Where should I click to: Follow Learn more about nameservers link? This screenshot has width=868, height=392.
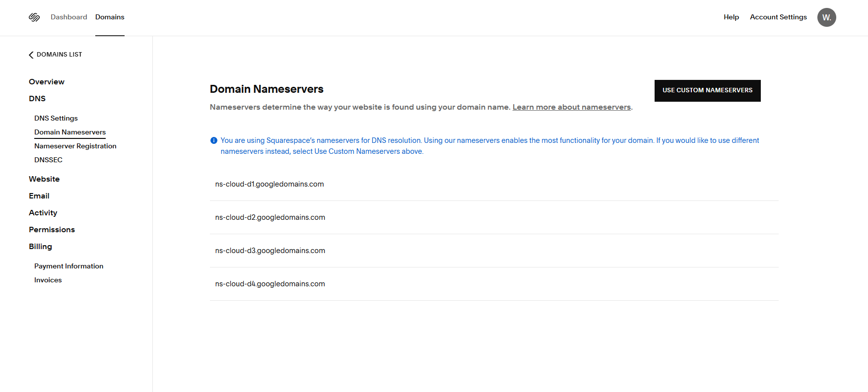[x=572, y=107]
